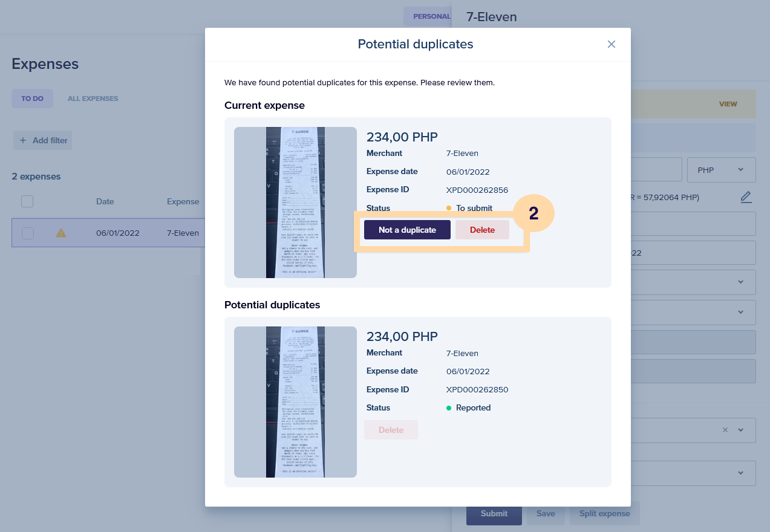Click the pencil edit icon beside exchange rate

(x=746, y=197)
